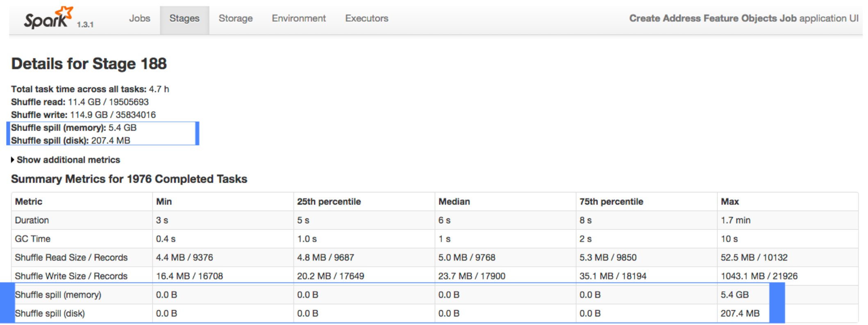Click the Max column header

tap(729, 201)
